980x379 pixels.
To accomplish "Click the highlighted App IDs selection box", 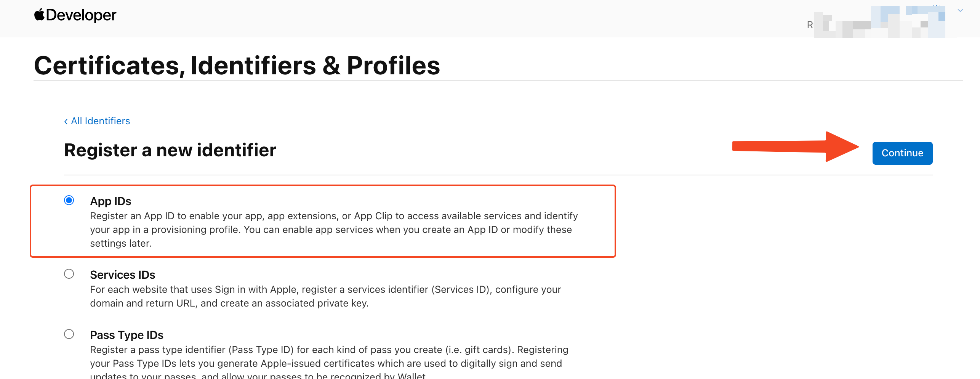I will pyautogui.click(x=323, y=221).
